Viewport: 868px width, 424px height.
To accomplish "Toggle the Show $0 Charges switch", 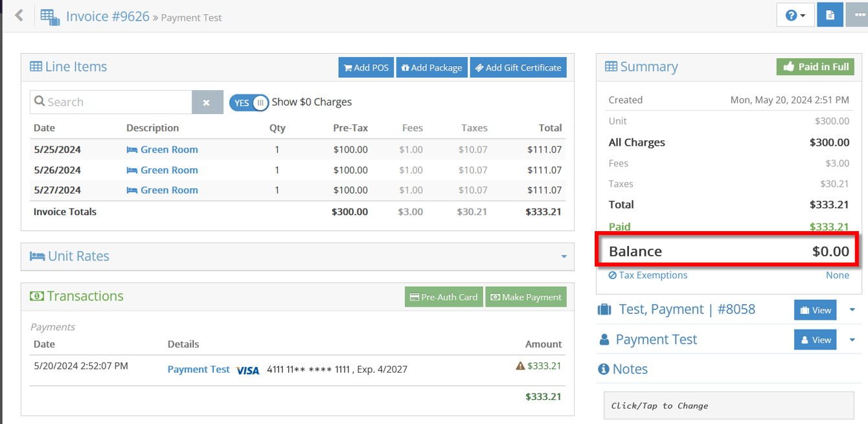I will pyautogui.click(x=249, y=102).
